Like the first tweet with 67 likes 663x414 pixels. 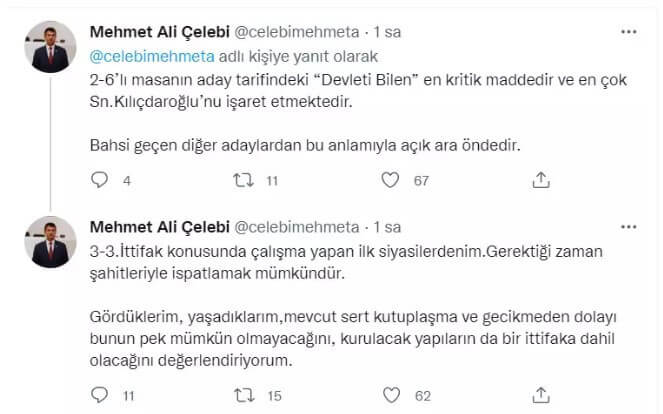coord(393,180)
